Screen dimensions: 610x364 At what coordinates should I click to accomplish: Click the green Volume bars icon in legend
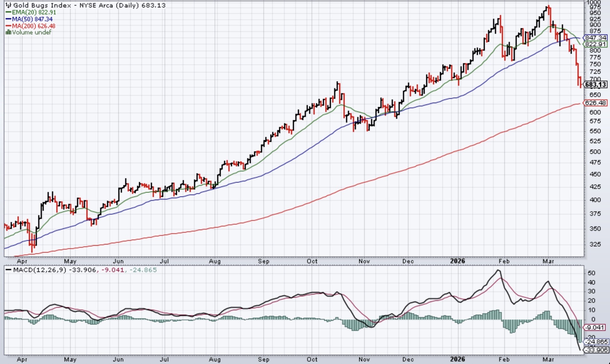[8, 33]
